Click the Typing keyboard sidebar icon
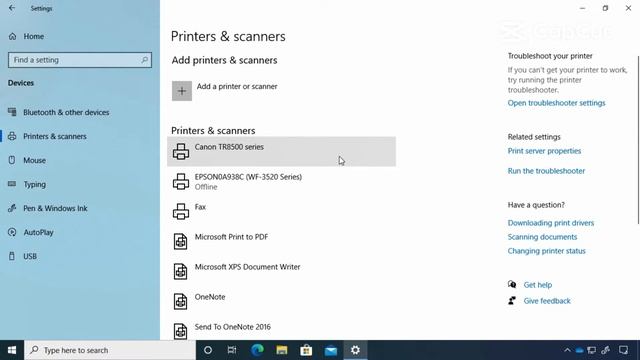The width and height of the screenshot is (640, 360). (12, 184)
